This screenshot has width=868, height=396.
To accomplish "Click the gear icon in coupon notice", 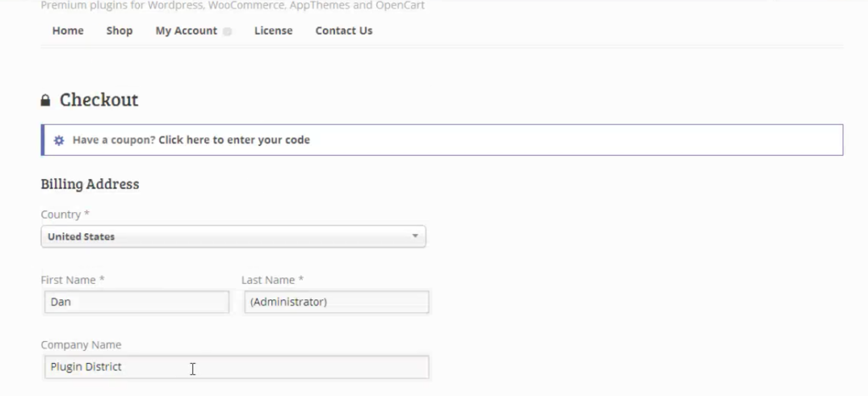I will coord(58,140).
